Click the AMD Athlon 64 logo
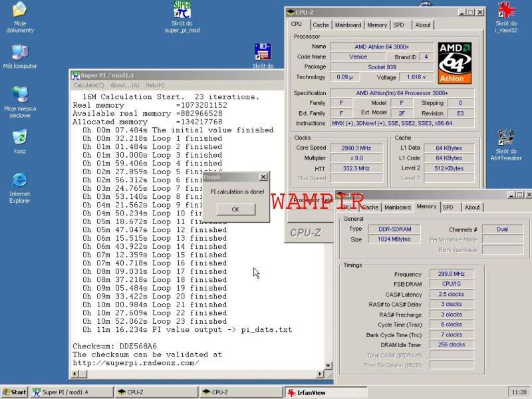 pyautogui.click(x=455, y=63)
